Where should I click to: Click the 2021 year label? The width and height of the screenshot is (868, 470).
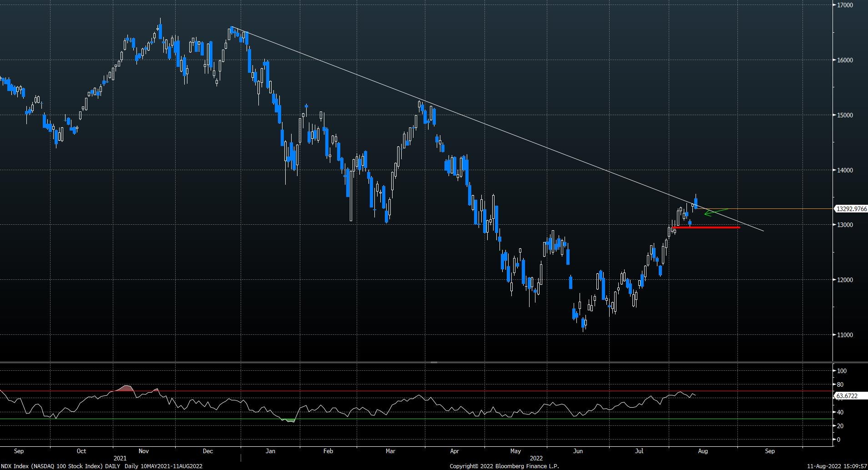click(120, 458)
